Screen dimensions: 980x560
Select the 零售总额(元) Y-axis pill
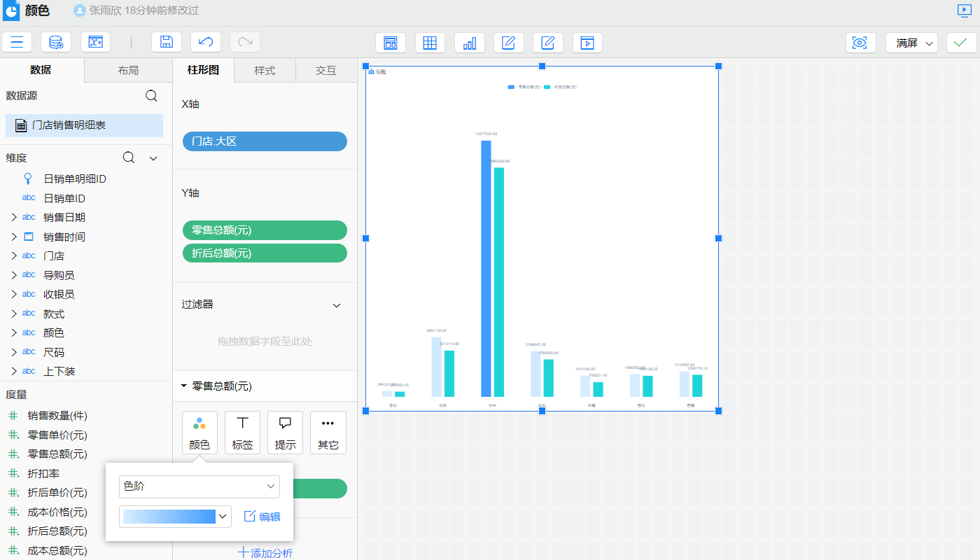click(x=265, y=230)
